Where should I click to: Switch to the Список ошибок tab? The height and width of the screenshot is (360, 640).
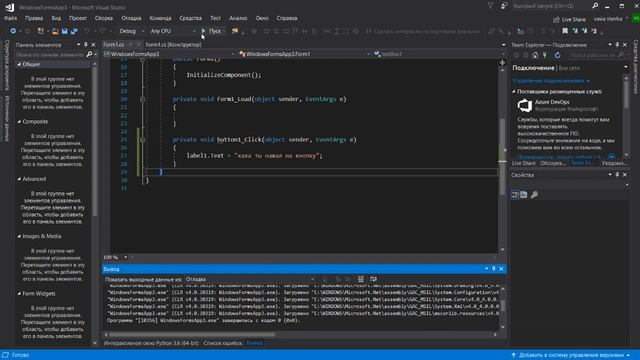click(222, 343)
